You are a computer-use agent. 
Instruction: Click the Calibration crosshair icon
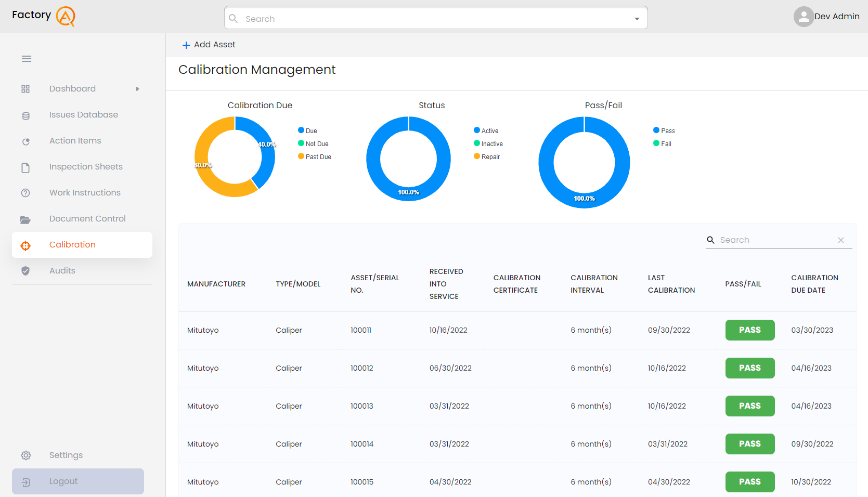click(25, 245)
